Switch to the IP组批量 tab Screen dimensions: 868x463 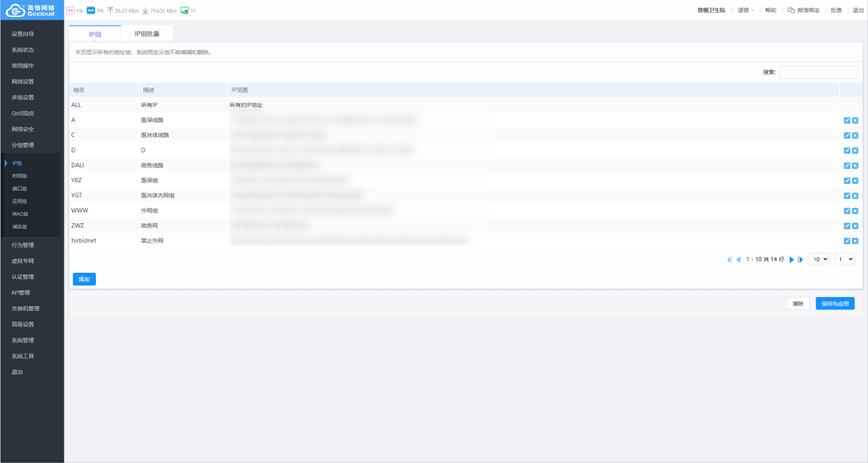[147, 34]
